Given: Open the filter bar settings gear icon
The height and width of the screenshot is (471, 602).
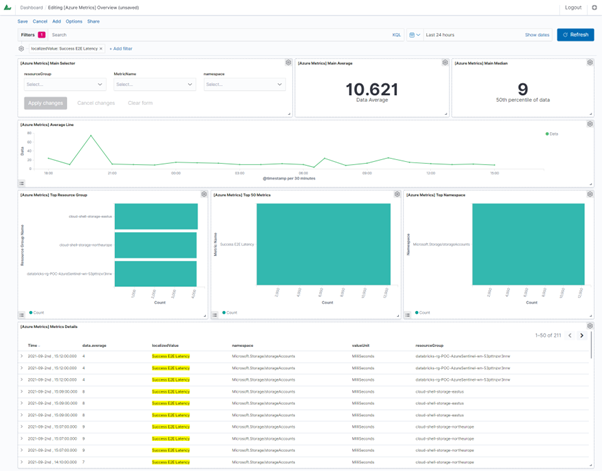Looking at the screenshot, I should point(22,49).
